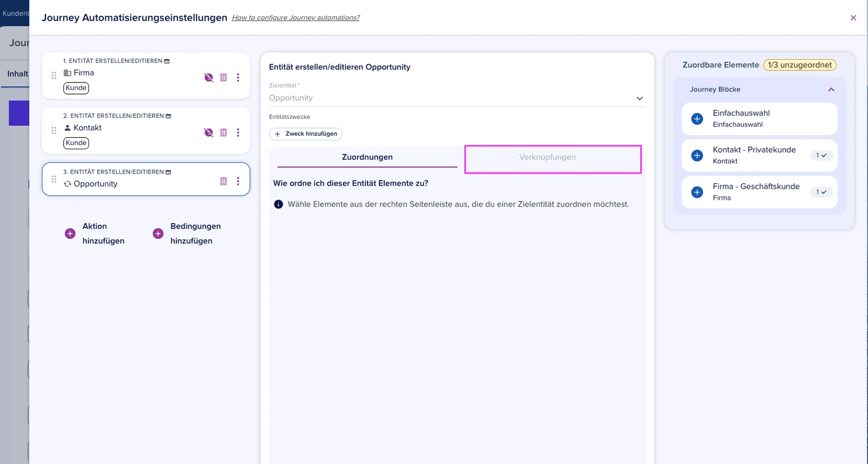Expand the count dropdown on Firma - Geschäftskunde
The image size is (868, 464).
(821, 192)
